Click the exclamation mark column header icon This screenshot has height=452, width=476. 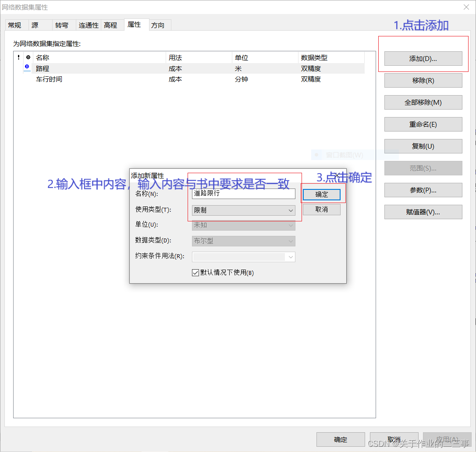[x=19, y=57]
